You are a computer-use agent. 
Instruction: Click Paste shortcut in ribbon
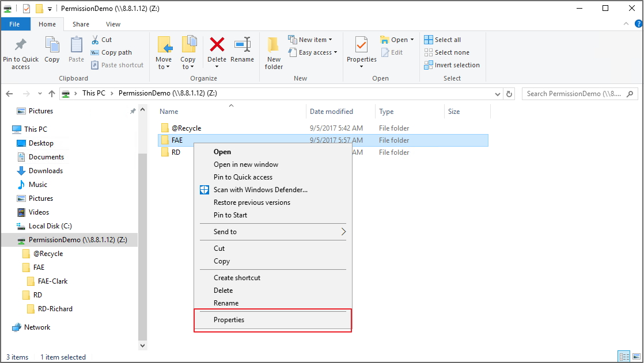click(117, 65)
